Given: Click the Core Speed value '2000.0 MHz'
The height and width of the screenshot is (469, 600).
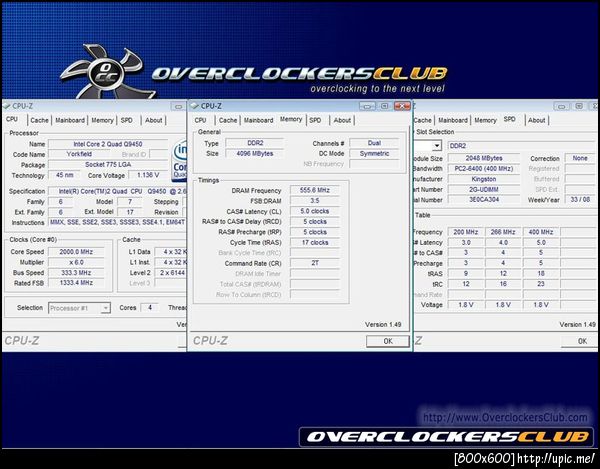Looking at the screenshot, I should (x=76, y=252).
